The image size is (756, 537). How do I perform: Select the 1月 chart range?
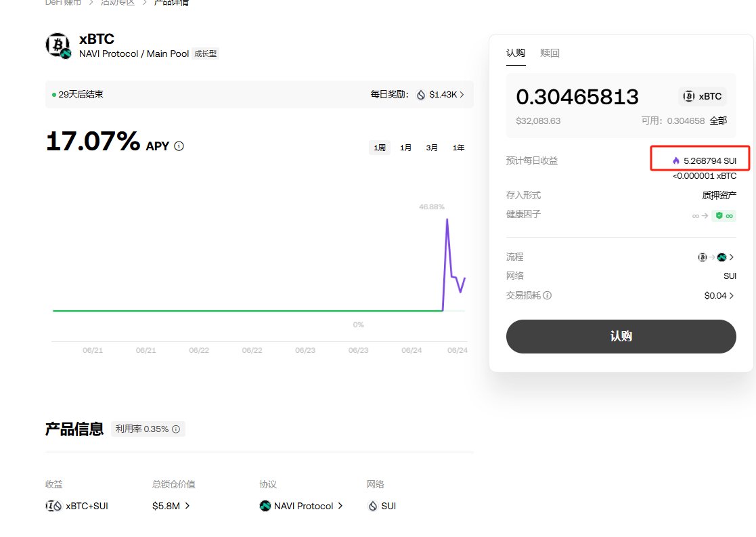[405, 148]
